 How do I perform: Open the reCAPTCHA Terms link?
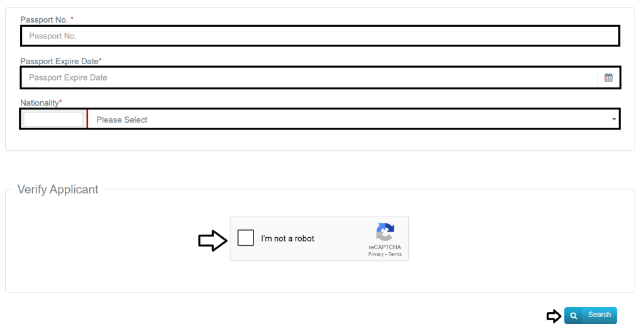click(395, 254)
